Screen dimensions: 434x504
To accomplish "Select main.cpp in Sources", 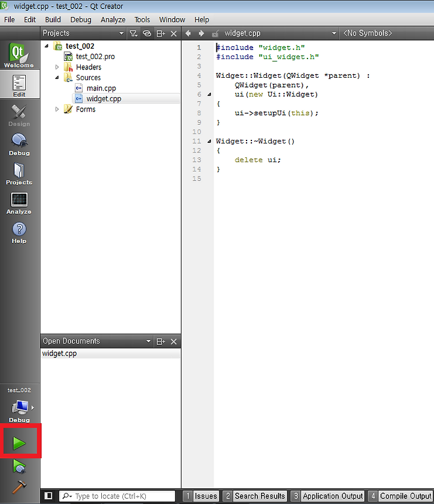I will (101, 88).
